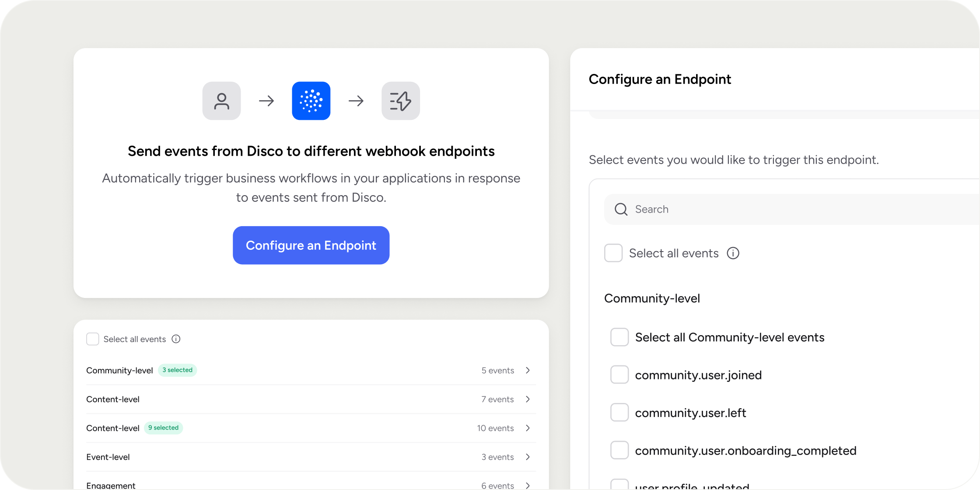
Task: Click the community.user.onboarding_completed label text
Action: click(745, 451)
